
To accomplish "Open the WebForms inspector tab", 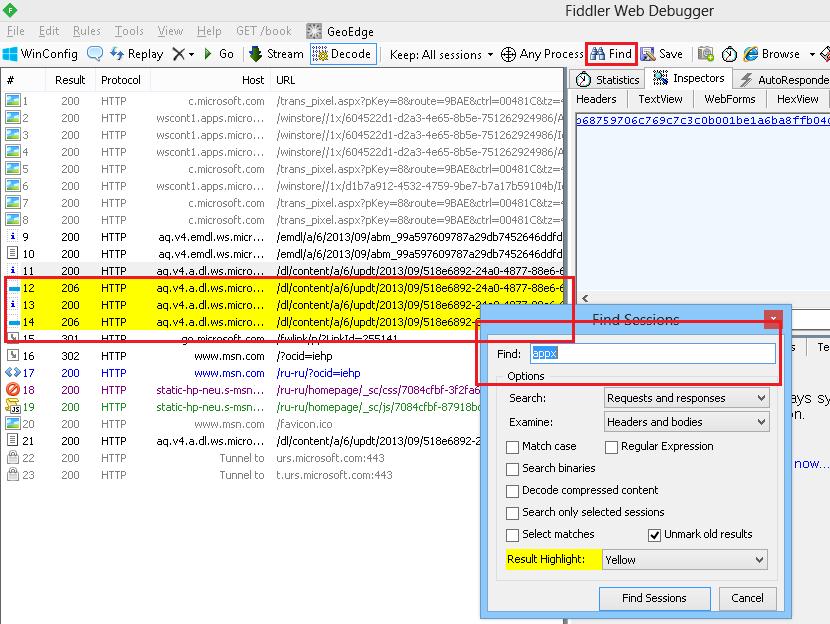I will pos(729,99).
